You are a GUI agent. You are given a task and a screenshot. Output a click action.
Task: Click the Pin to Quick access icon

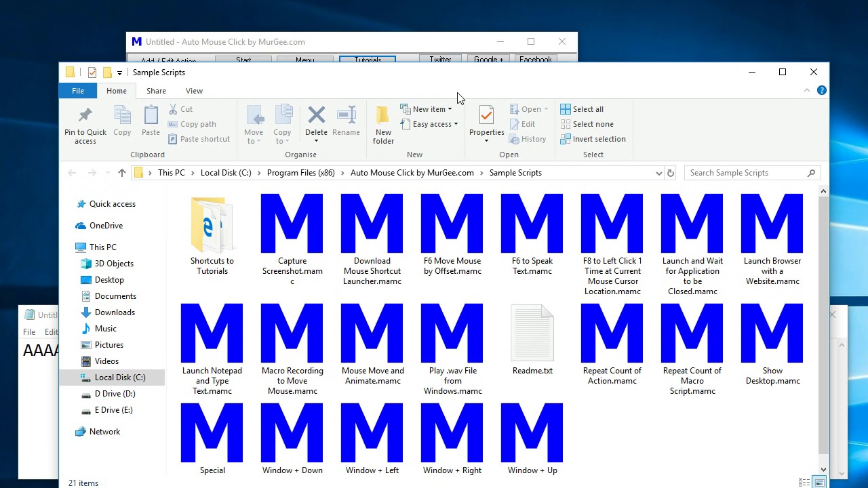(85, 115)
